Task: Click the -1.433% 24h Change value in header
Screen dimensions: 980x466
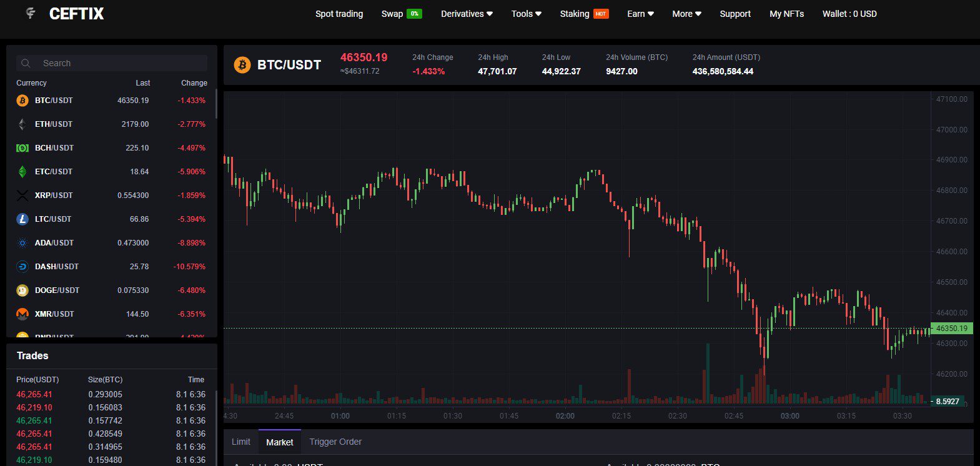Action: pyautogui.click(x=428, y=71)
